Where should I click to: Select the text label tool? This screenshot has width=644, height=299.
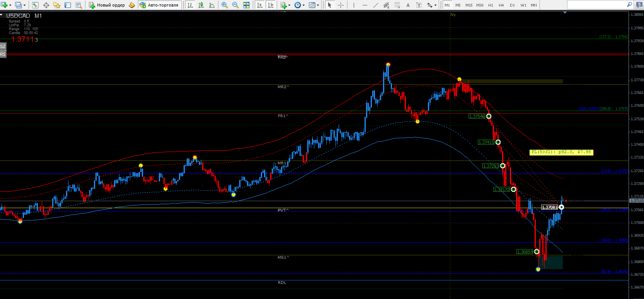419,5
